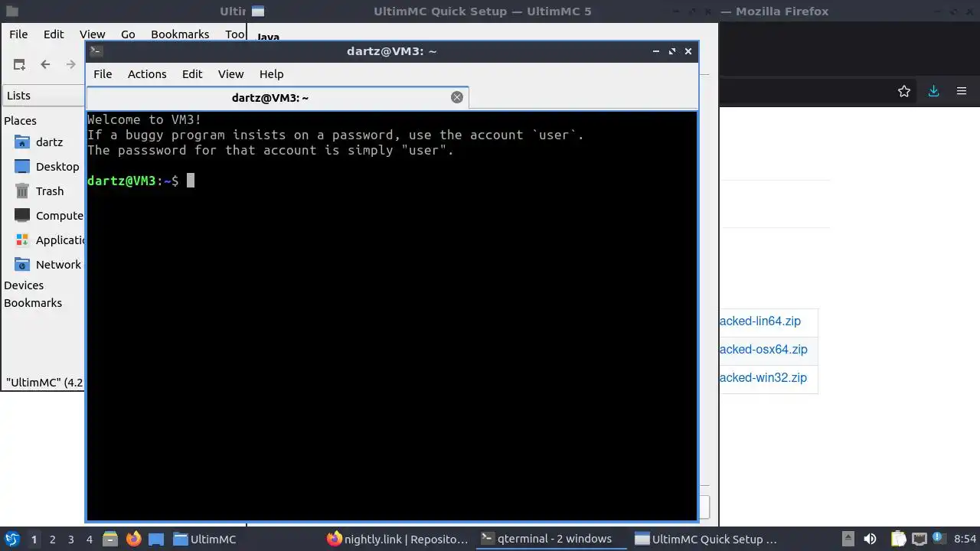Click the Java heading in Quick Setup window
Image resolution: width=980 pixels, height=551 pixels.
tap(268, 37)
